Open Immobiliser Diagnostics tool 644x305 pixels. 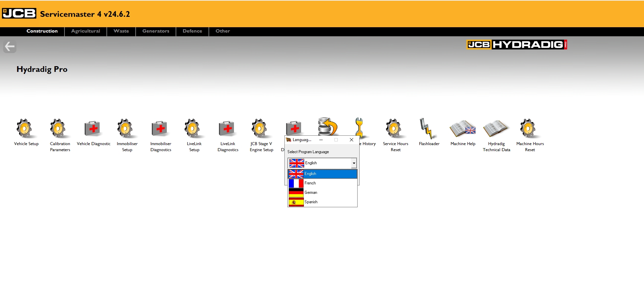coord(160,129)
